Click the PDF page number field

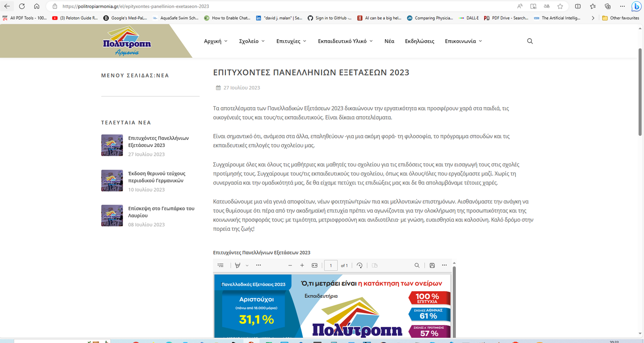pos(331,265)
